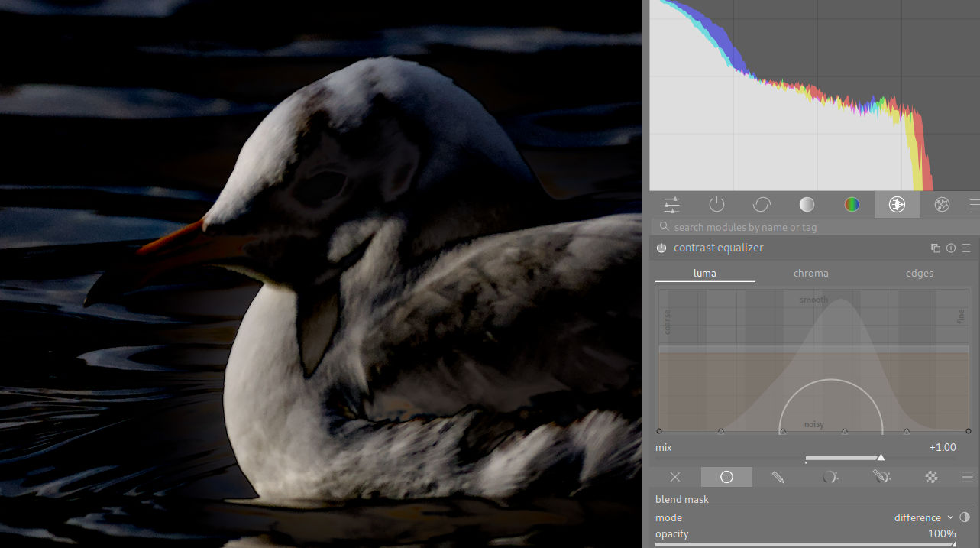Viewport: 980px width, 548px height.
Task: Show active modules group
Action: 716,204
